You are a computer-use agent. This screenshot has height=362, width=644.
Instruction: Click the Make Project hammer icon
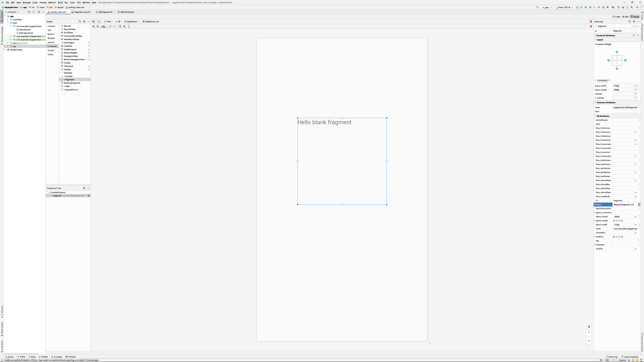click(x=537, y=7)
